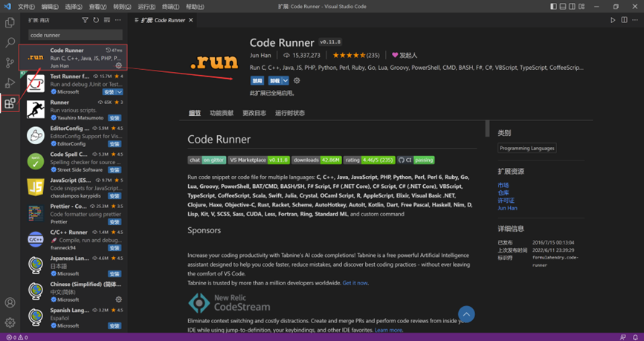Viewport: 644px width, 341px height.
Task: Click the details page vertical scrollbar
Action: click(x=488, y=129)
